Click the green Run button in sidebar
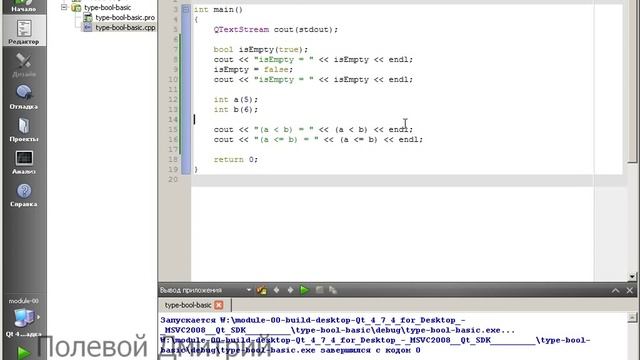The width and height of the screenshot is (640, 360). click(x=24, y=353)
